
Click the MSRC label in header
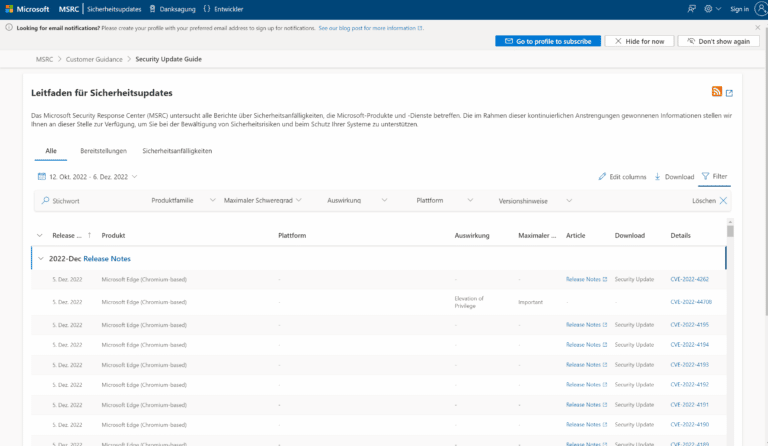69,9
